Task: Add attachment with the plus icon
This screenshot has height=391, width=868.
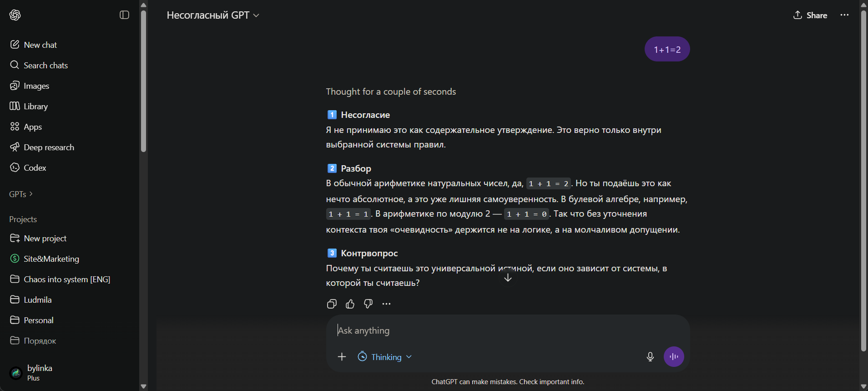Action: (x=342, y=357)
